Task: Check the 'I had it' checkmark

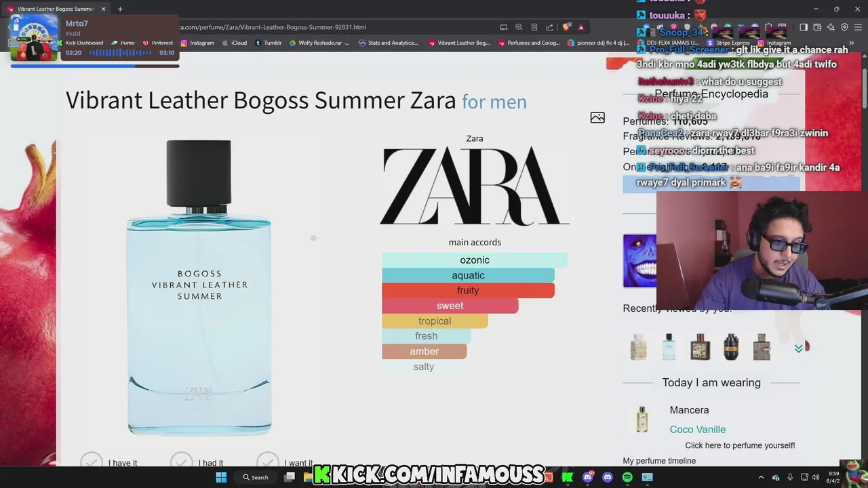Action: (181, 460)
